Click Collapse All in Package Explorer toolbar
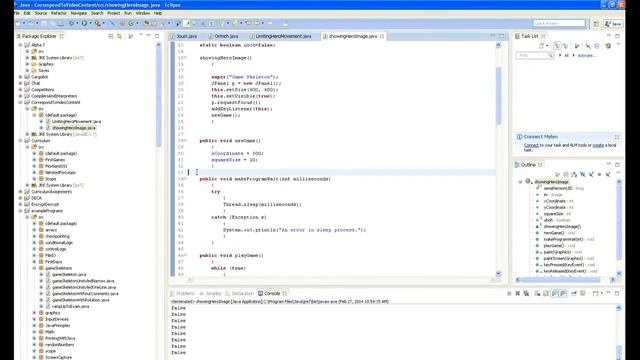 click(111, 36)
